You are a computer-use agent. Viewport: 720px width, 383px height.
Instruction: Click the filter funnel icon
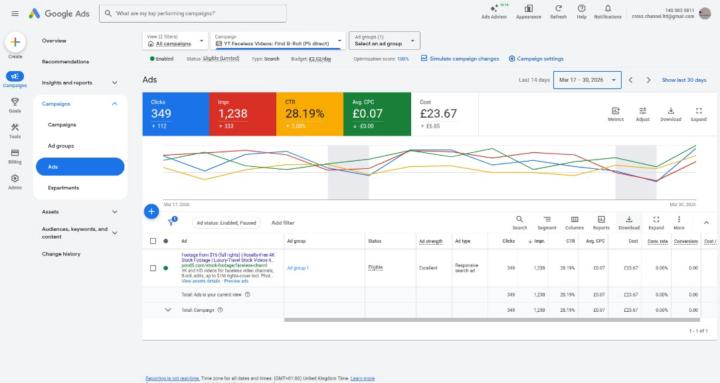[x=172, y=222]
